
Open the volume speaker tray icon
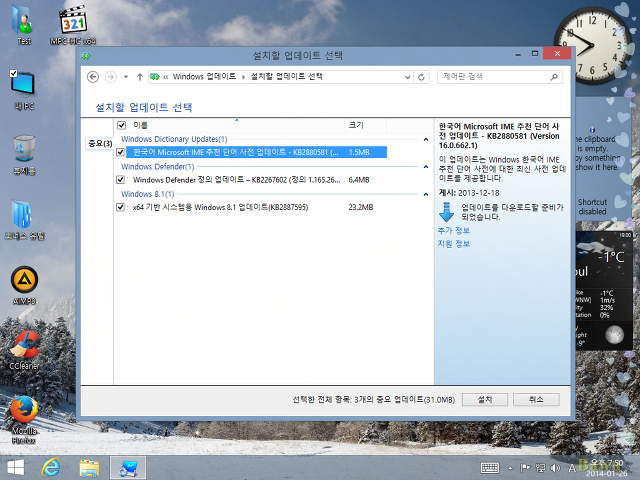point(555,468)
